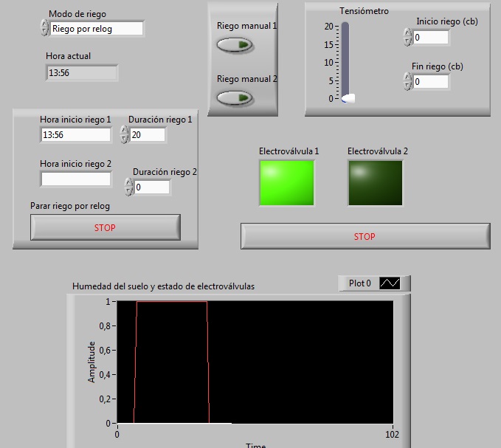The image size is (501, 448).
Task: Click the Modo de riego stepper arrows
Action: pos(44,27)
